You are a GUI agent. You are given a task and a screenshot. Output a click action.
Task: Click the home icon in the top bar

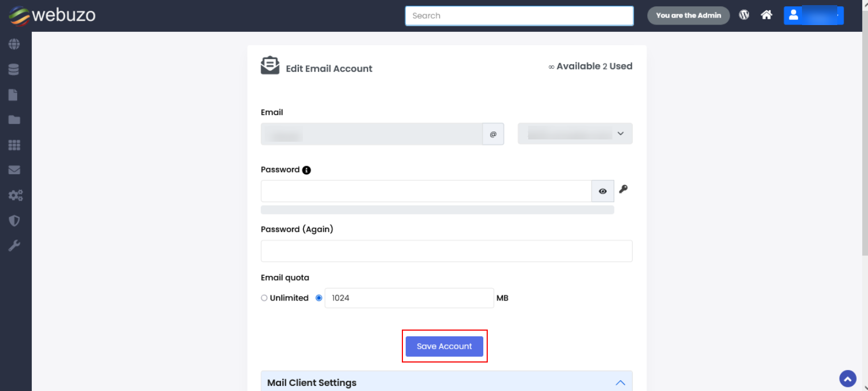tap(766, 14)
